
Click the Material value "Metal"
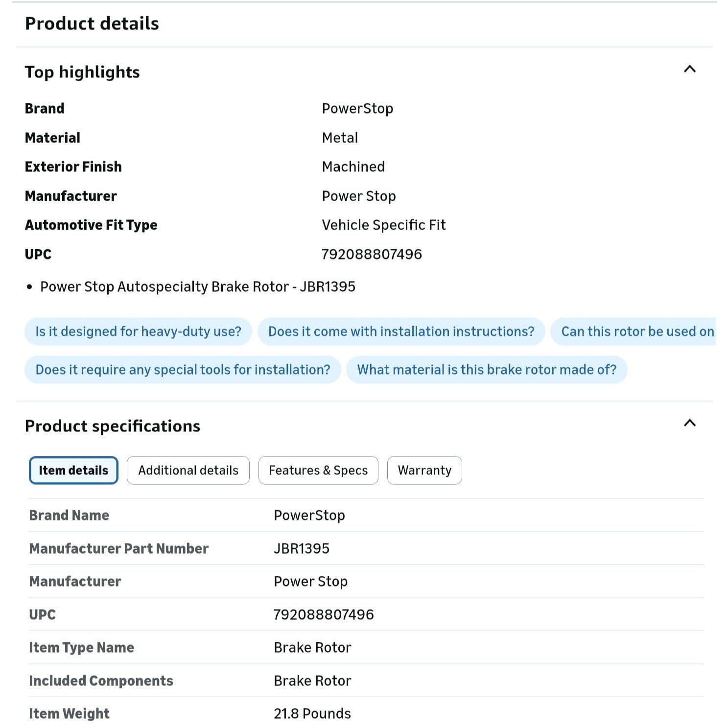click(x=340, y=138)
